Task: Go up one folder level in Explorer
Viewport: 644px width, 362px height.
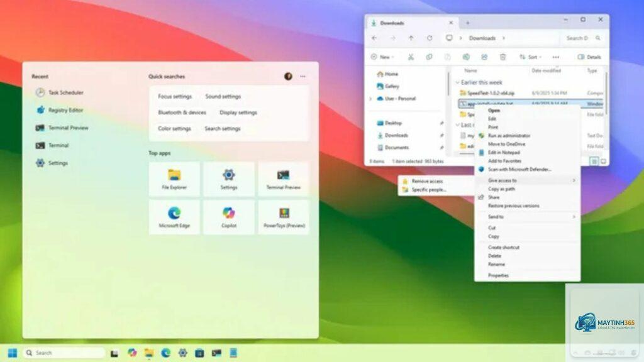Action: click(411, 38)
